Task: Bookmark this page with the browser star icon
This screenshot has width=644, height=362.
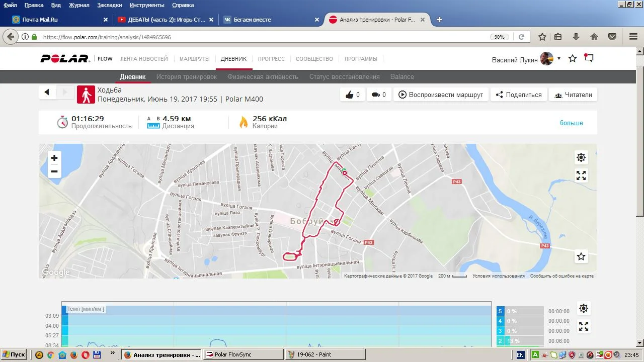Action: (542, 37)
